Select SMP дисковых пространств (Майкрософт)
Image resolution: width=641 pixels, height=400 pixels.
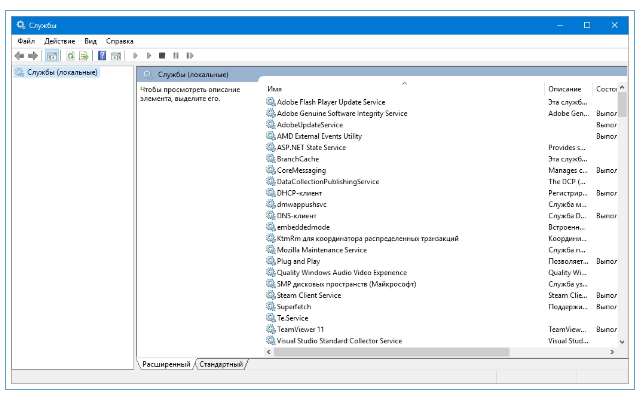click(346, 284)
